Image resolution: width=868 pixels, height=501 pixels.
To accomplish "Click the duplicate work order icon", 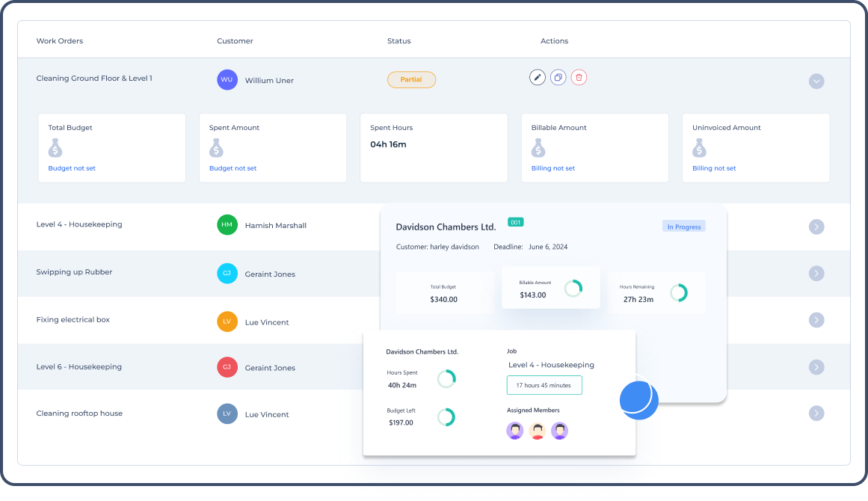I will pyautogui.click(x=558, y=77).
